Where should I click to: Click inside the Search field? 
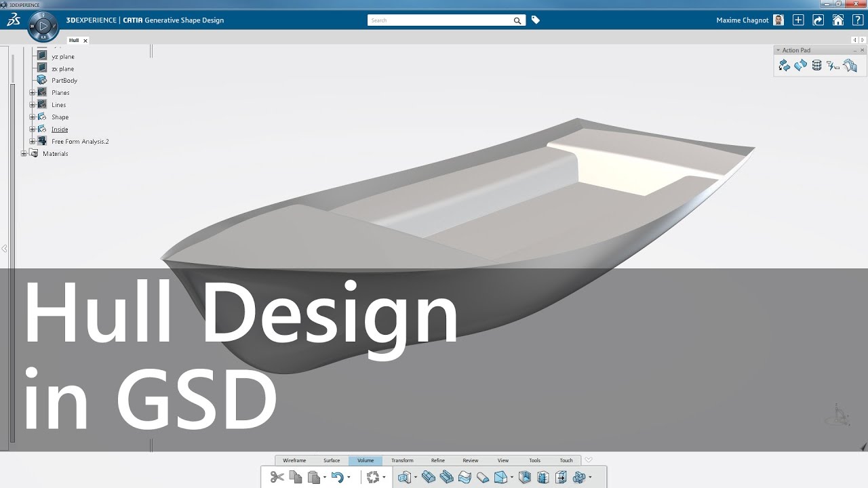click(441, 20)
